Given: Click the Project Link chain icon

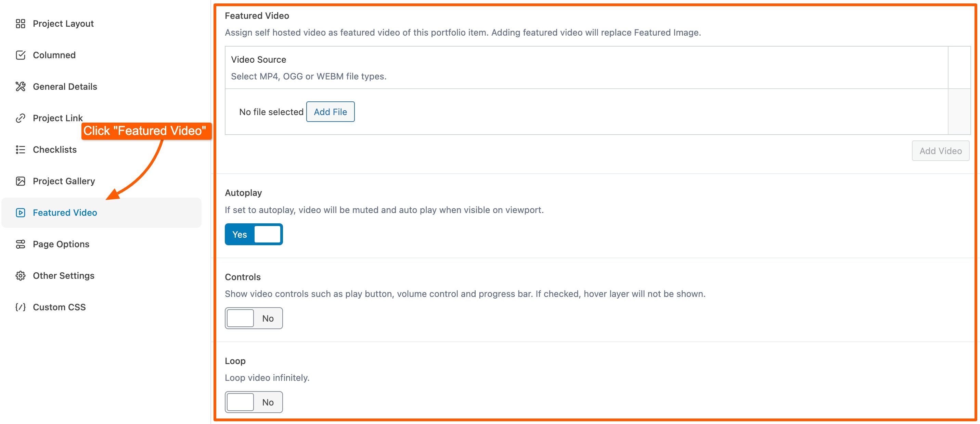Looking at the screenshot, I should [21, 119].
